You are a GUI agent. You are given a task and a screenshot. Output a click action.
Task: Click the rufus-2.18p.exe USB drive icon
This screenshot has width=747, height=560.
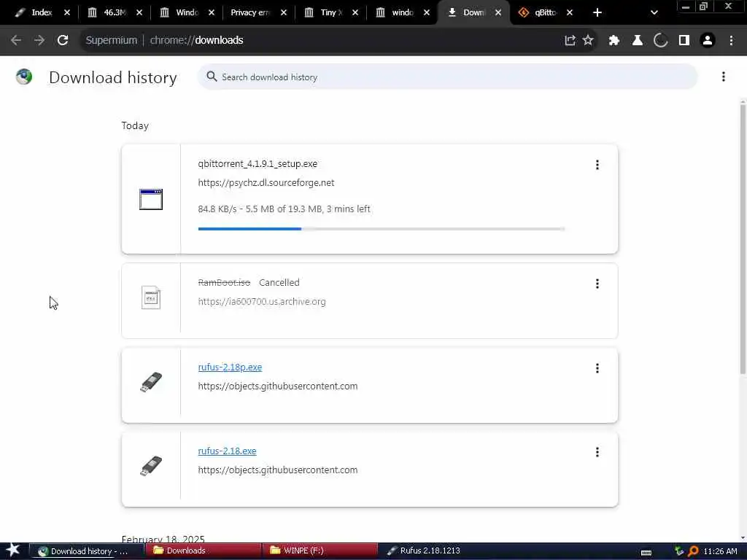tap(151, 382)
